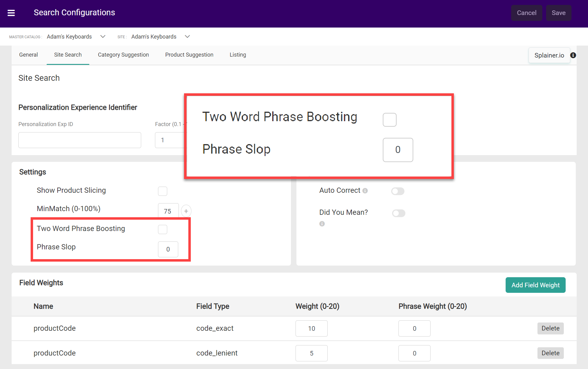The height and width of the screenshot is (369, 588).
Task: Open the Master Catalog dropdown
Action: pos(103,36)
